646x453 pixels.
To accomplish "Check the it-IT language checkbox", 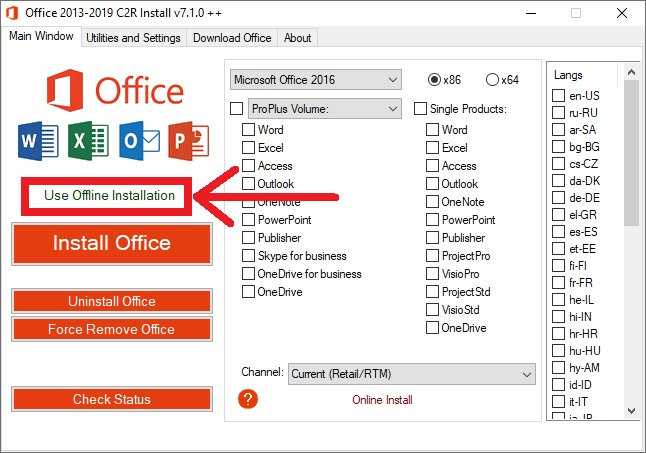I will (558, 402).
